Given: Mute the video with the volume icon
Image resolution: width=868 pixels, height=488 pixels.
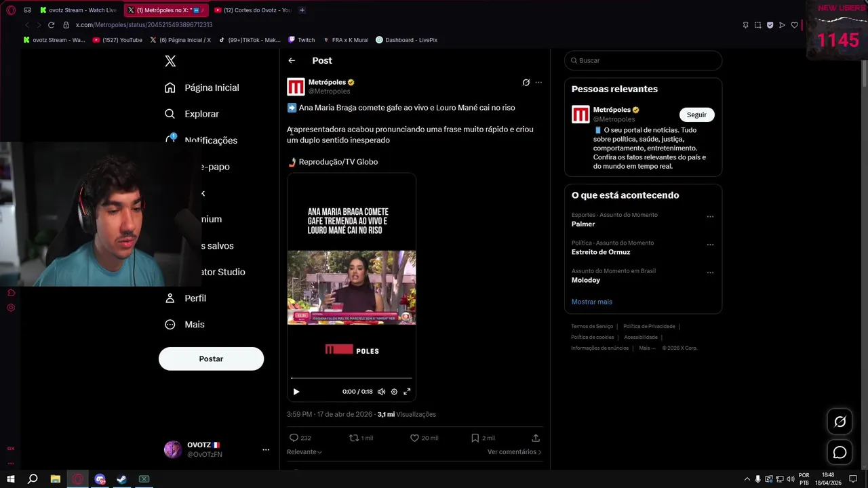Looking at the screenshot, I should (381, 392).
